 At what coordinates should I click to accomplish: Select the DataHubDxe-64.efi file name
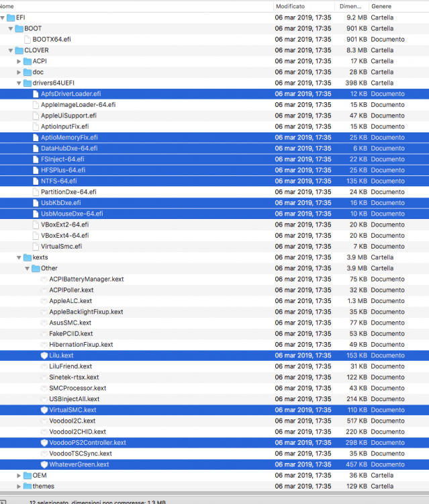[69, 149]
